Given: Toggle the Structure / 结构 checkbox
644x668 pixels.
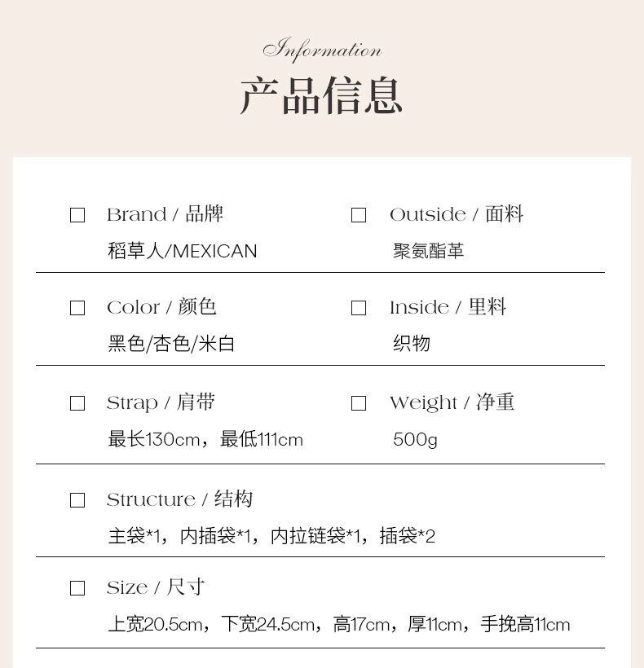Looking at the screenshot, I should point(77,500).
